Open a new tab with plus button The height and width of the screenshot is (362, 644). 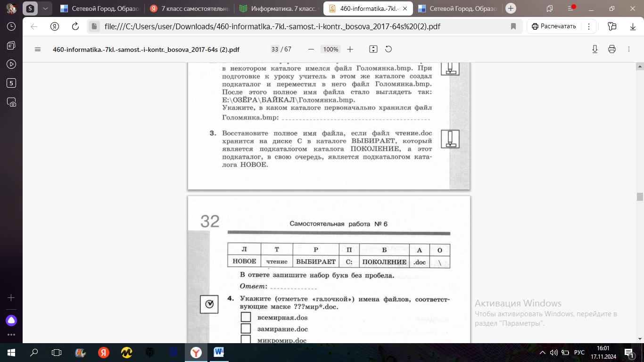(511, 8)
